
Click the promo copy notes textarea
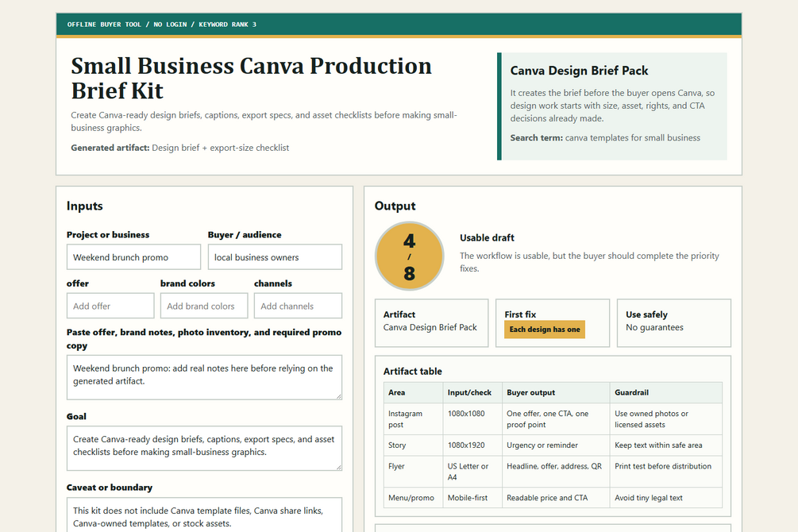point(204,377)
